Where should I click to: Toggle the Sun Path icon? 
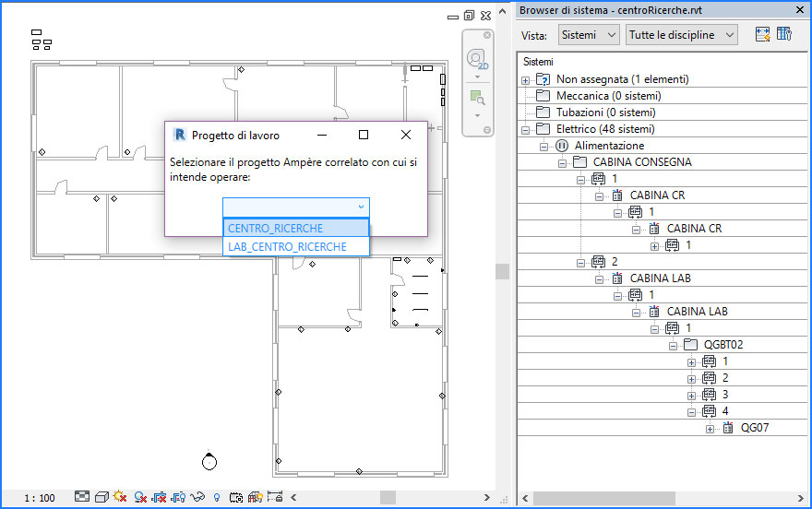120,497
